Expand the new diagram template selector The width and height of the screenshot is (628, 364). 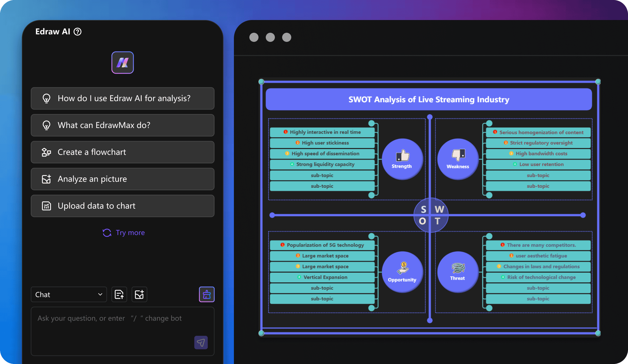point(139,295)
